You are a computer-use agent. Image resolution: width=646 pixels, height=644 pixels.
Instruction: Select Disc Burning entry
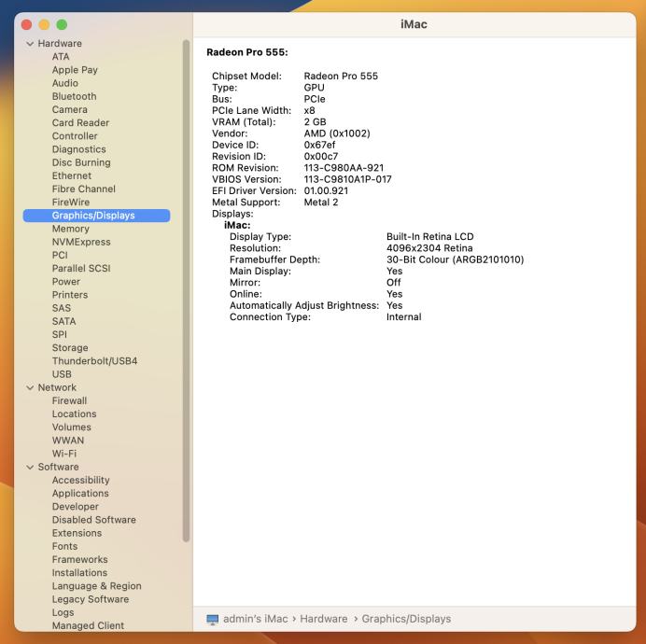pos(81,162)
